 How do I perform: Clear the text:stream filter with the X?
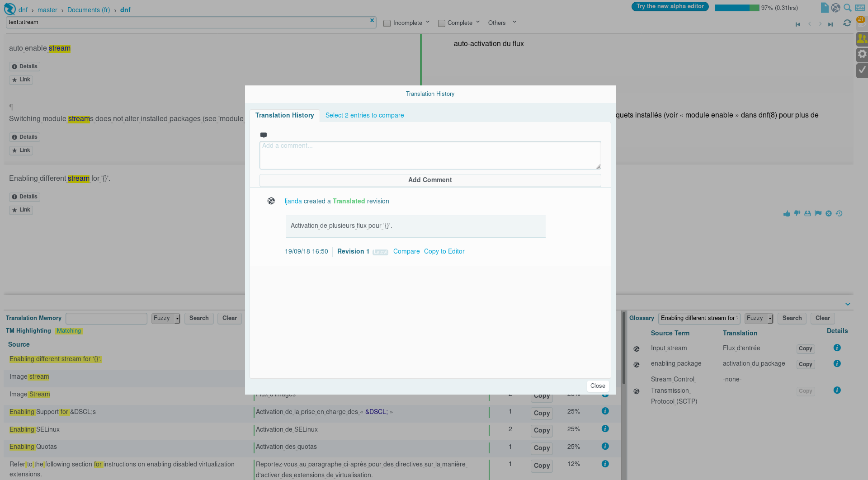coord(372,20)
